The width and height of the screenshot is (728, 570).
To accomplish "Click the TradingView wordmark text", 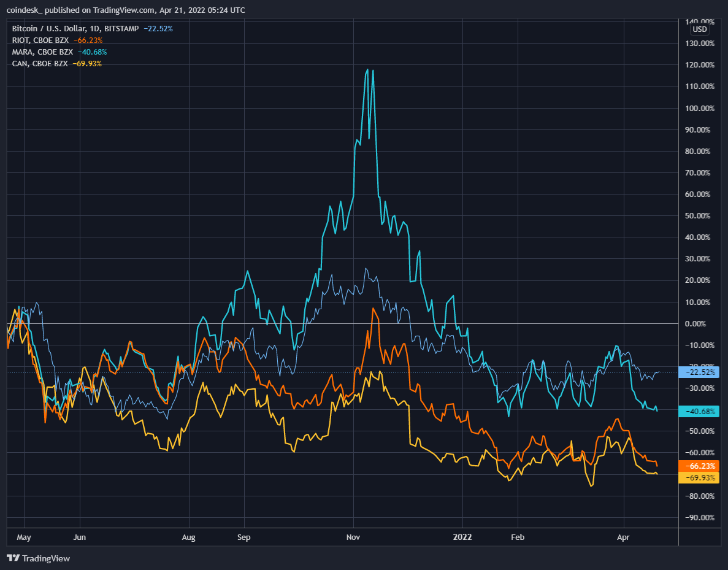I will pos(46,558).
